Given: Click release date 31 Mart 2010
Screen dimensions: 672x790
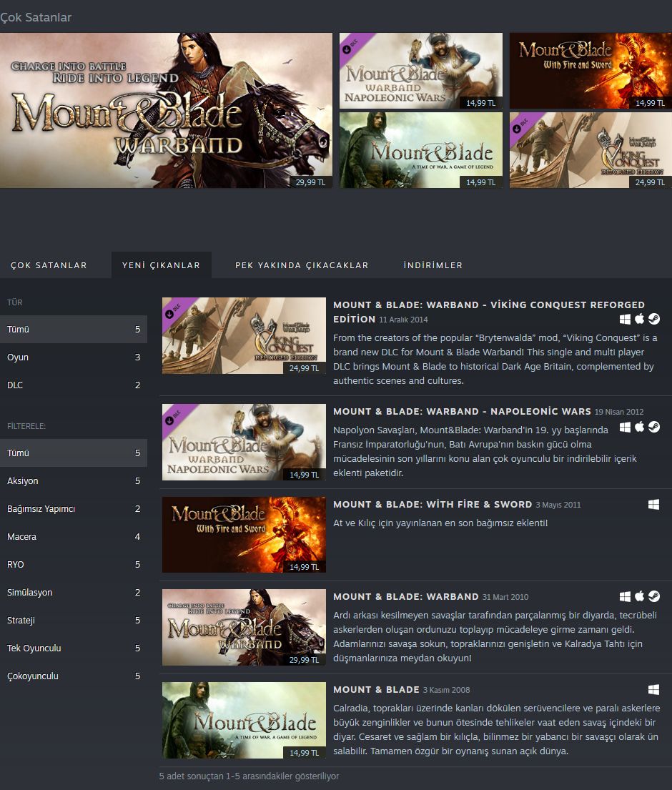Looking at the screenshot, I should pos(505,597).
